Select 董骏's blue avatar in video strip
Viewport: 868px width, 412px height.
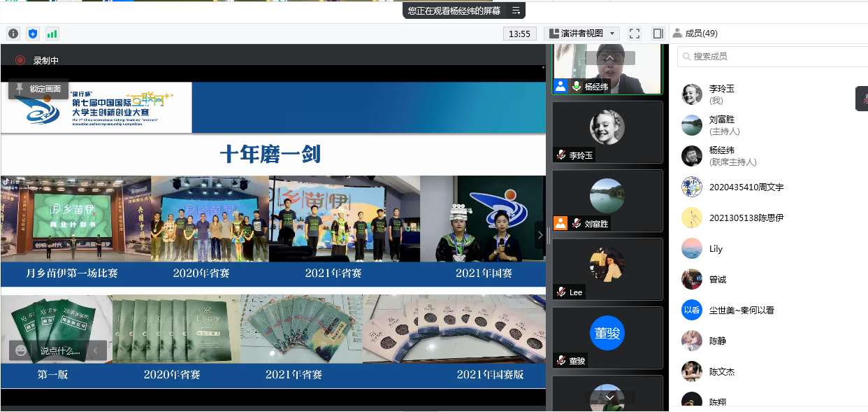(x=607, y=333)
